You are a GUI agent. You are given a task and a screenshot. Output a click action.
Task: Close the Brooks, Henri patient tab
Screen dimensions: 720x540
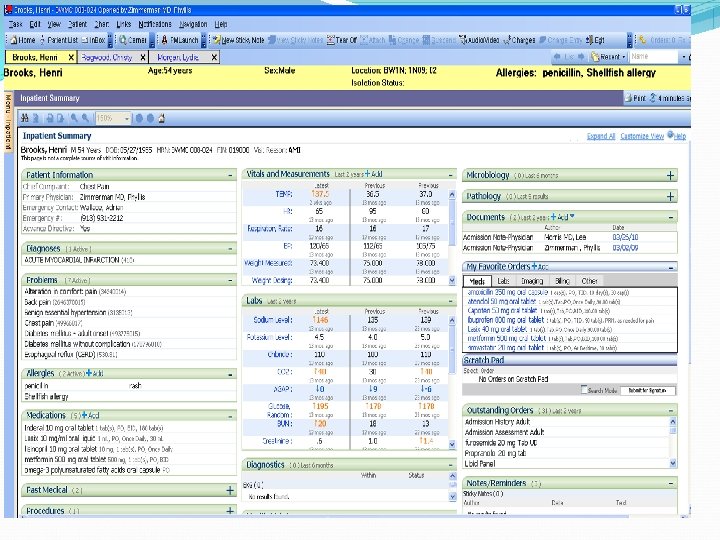71,57
